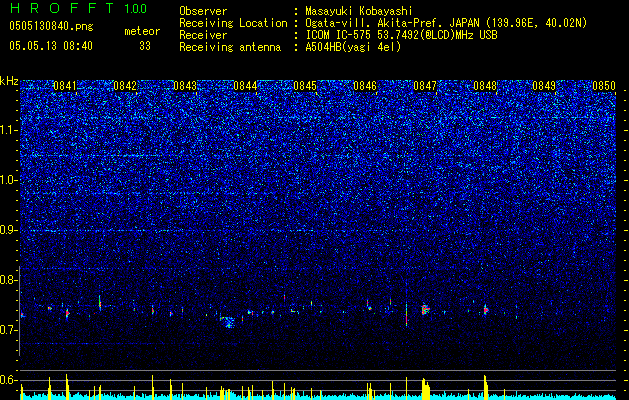Click the observer name Masayuki Kobayashi
629x400 pixels.
(x=358, y=11)
